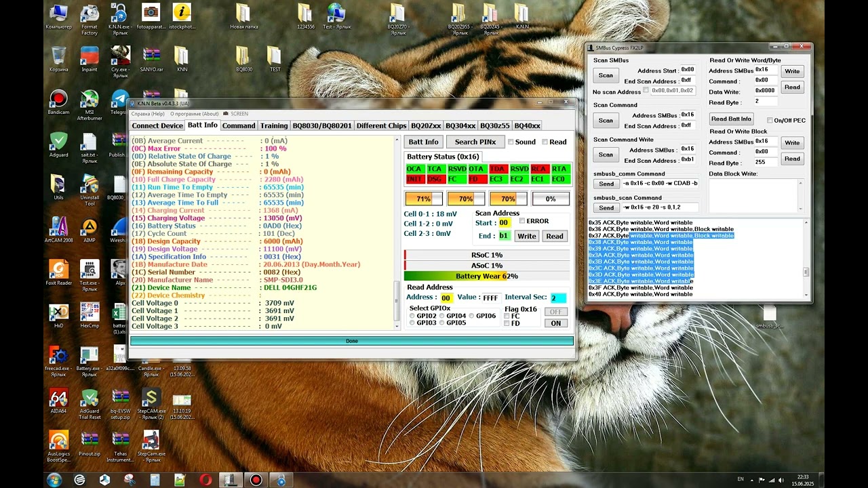Open the AIDA64 desktop icon

59,401
